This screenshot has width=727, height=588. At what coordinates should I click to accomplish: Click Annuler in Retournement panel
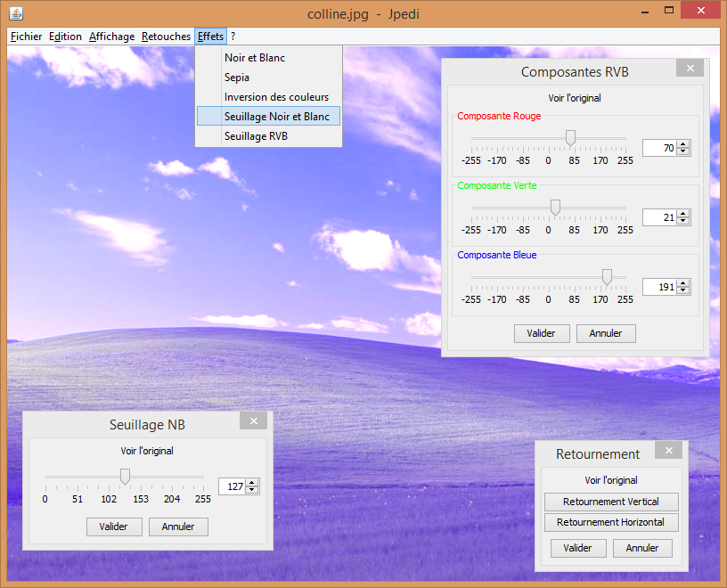[x=642, y=548]
